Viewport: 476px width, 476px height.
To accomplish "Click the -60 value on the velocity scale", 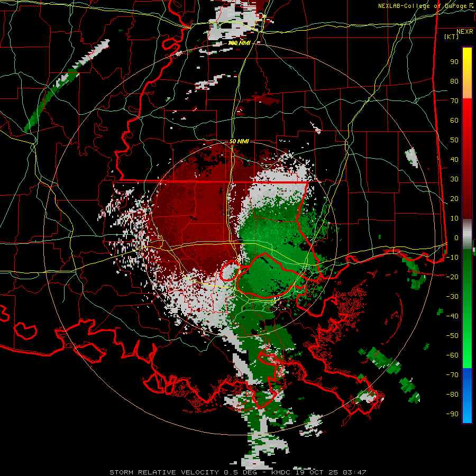I will (x=452, y=355).
